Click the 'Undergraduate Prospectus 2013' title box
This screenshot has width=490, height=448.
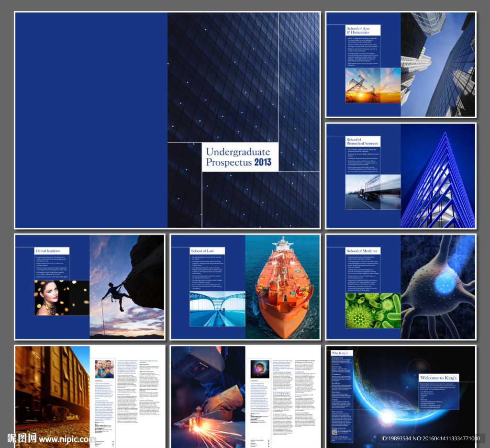[240, 157]
